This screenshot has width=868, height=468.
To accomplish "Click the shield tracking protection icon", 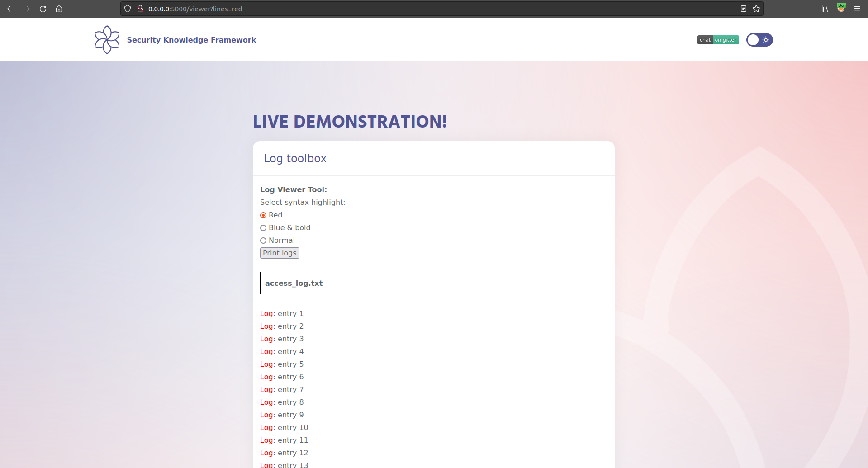I will click(128, 9).
